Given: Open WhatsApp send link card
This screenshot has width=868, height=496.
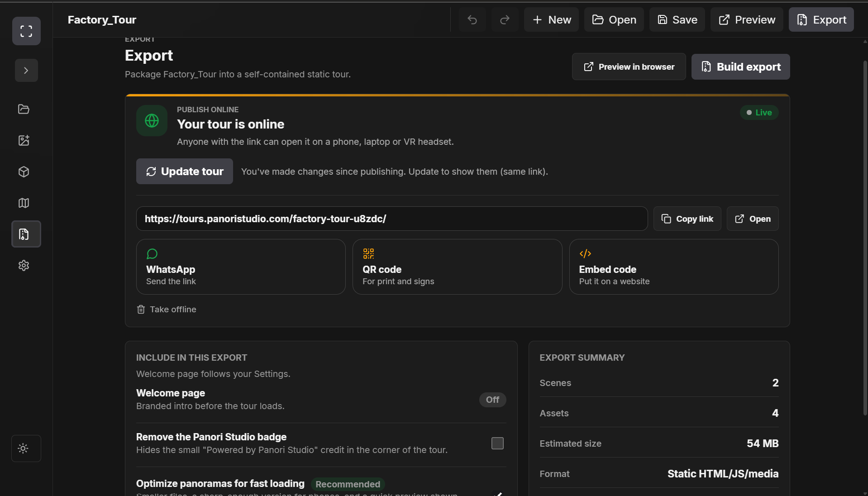Looking at the screenshot, I should coord(241,267).
